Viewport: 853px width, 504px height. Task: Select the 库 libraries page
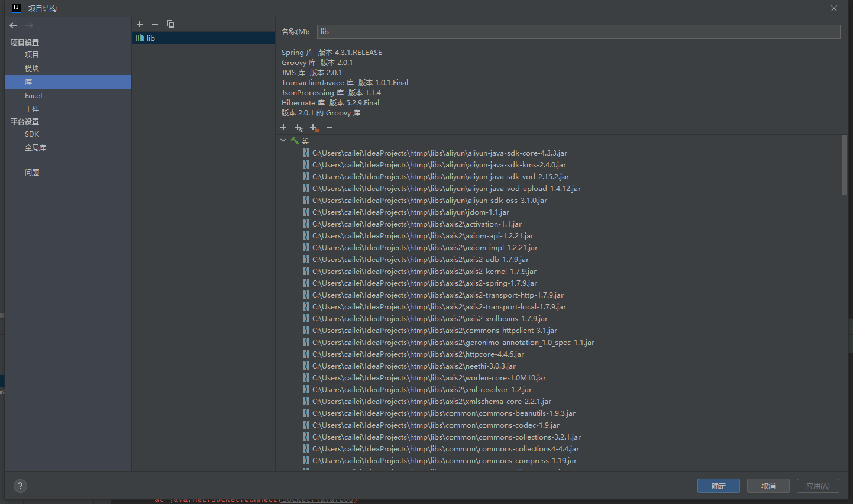coord(68,82)
